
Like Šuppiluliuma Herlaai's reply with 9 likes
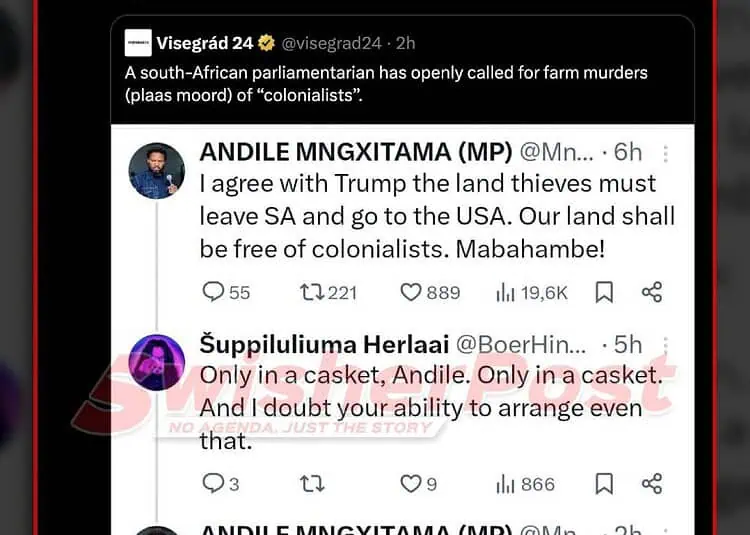coord(411,484)
